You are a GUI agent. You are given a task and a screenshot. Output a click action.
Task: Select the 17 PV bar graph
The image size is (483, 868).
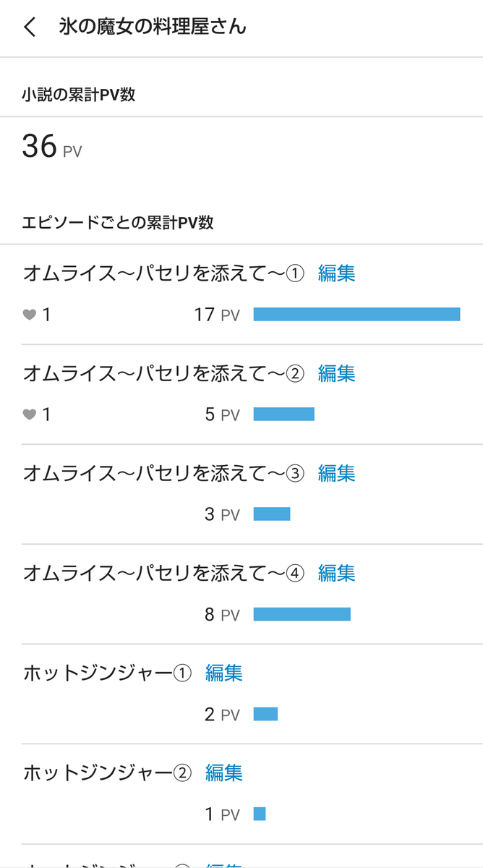[x=356, y=314]
